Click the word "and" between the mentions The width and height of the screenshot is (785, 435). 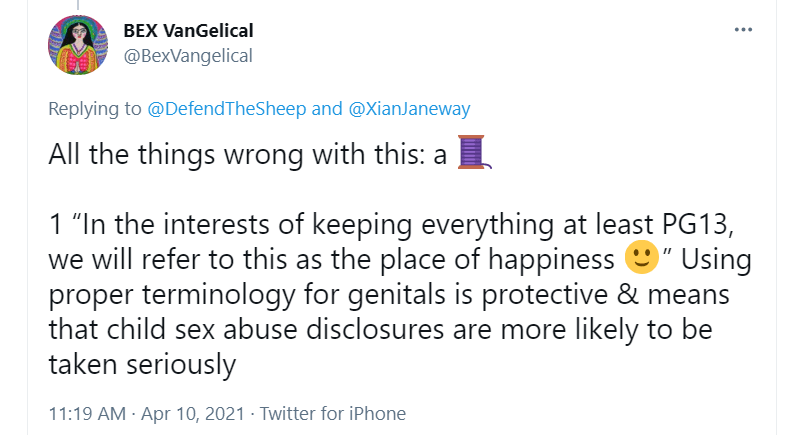pyautogui.click(x=327, y=109)
